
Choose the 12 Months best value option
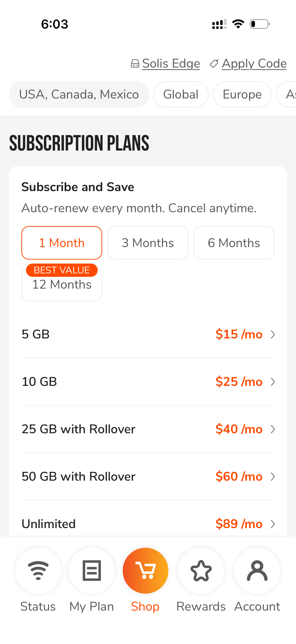(62, 284)
